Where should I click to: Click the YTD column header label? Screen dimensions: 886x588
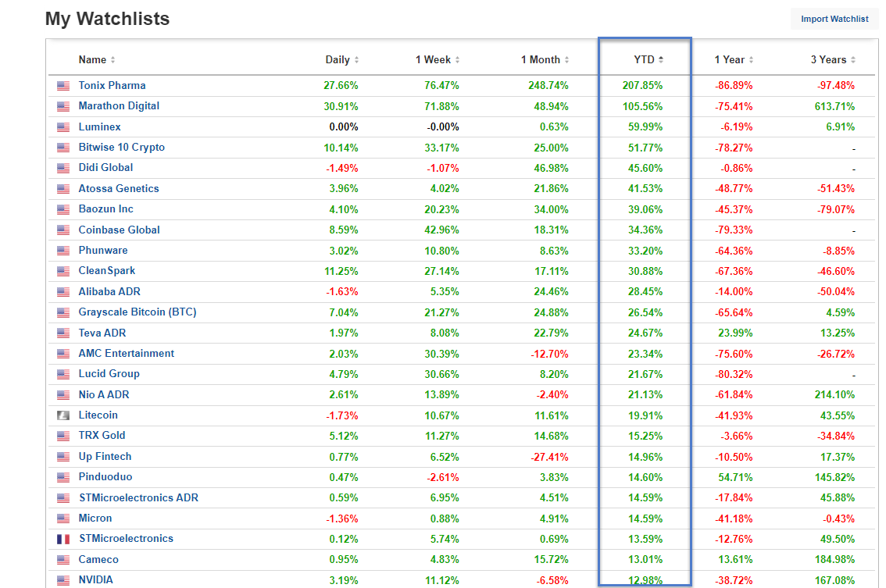[644, 59]
